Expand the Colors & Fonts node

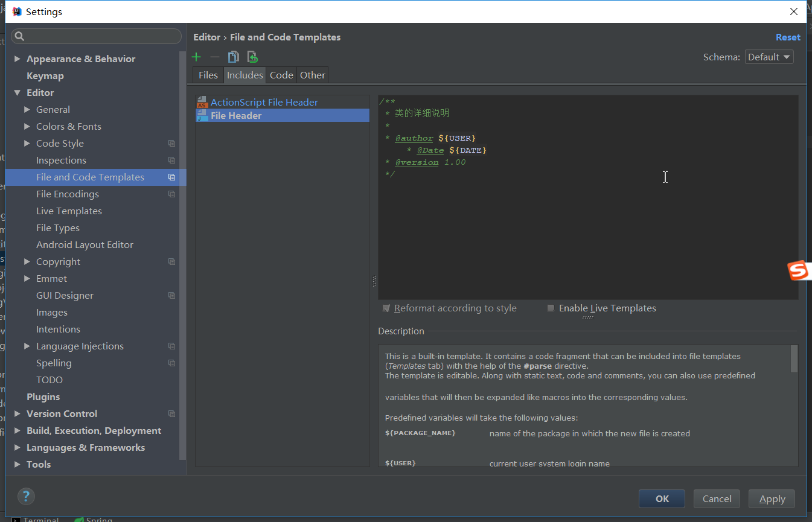click(x=27, y=127)
